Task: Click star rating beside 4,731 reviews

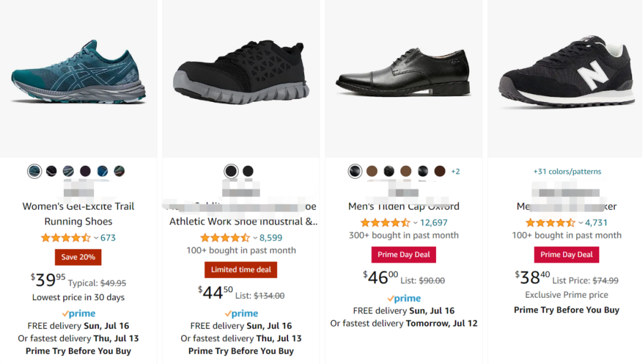Action: pos(550,223)
